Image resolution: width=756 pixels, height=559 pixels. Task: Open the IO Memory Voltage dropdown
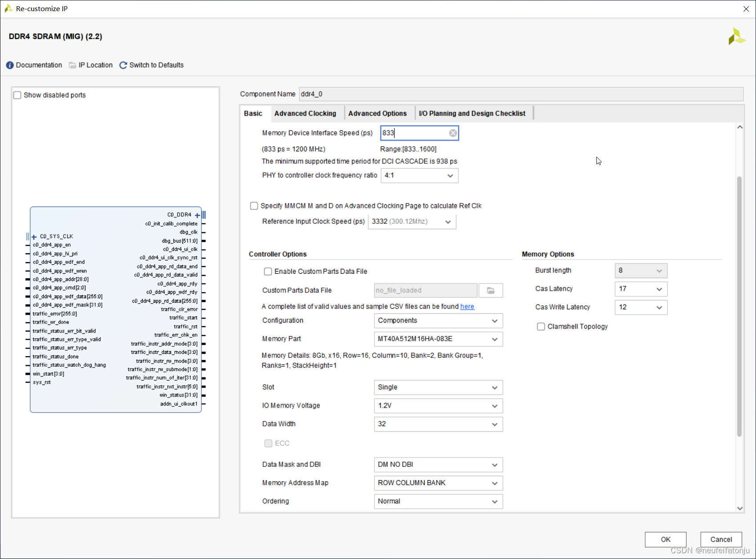click(x=438, y=406)
